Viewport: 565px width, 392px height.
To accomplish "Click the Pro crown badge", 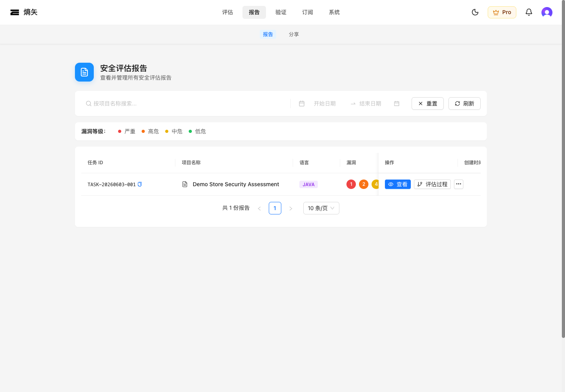I will click(x=502, y=12).
